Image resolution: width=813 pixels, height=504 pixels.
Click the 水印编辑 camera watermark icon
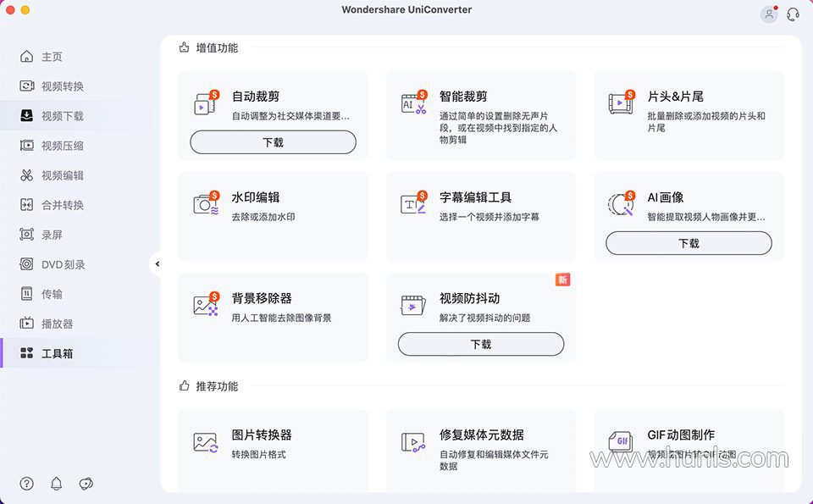[x=207, y=203]
